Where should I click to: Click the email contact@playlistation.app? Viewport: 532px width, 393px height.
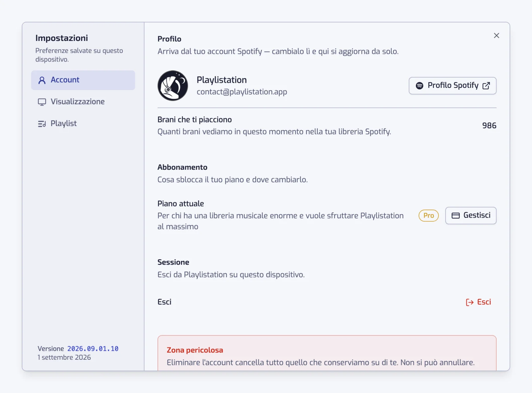click(x=242, y=92)
